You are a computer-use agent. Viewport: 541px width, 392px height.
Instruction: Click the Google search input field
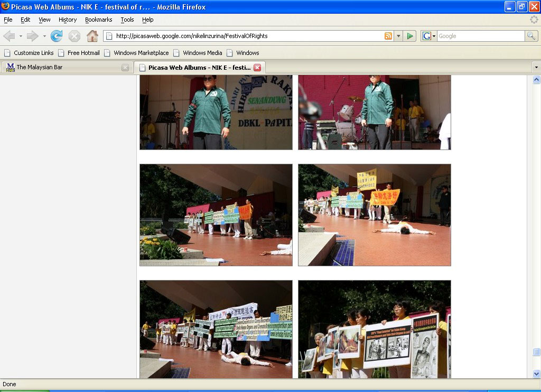480,36
